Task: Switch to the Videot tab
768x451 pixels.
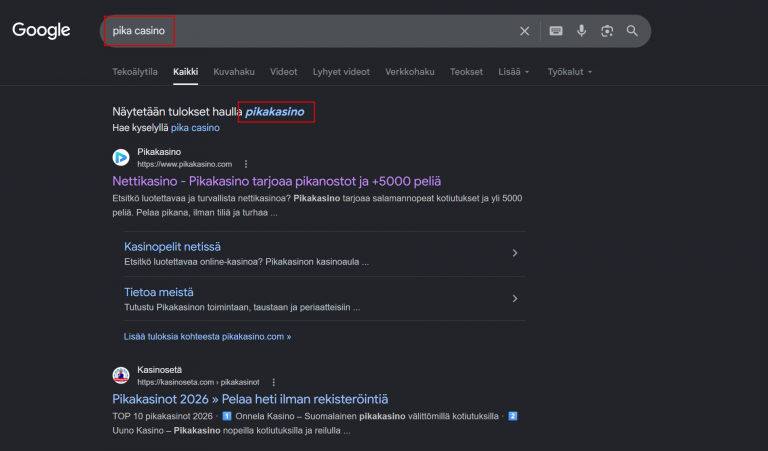Action: point(284,72)
